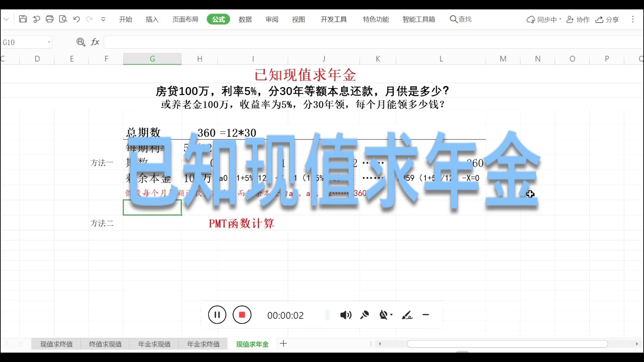Minimize the recording control bar
Screen dimensions: 644x362
pos(426,315)
